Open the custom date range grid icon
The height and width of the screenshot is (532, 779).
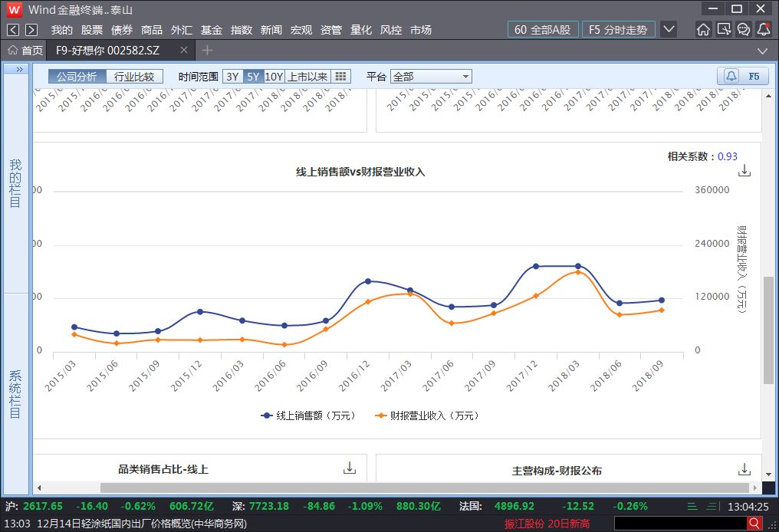coord(341,77)
